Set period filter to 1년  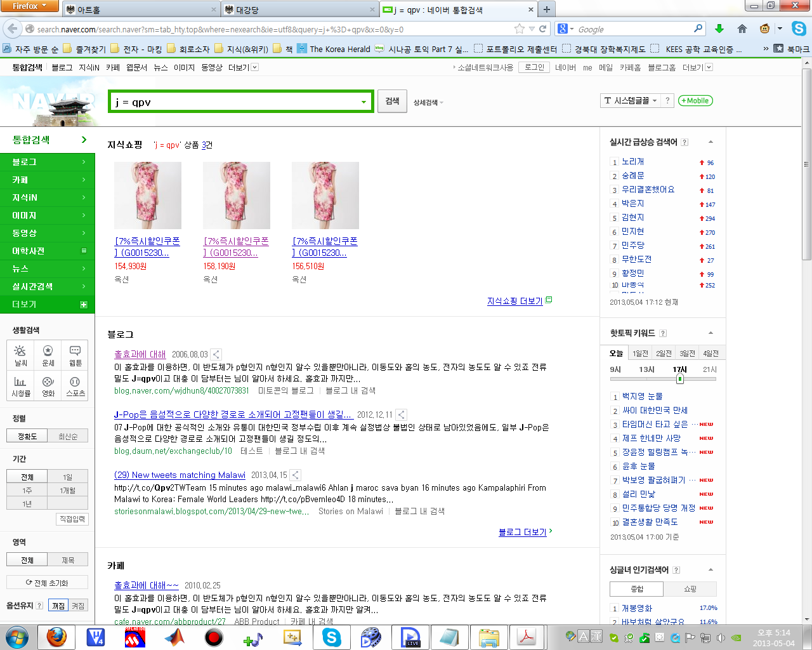(27, 503)
